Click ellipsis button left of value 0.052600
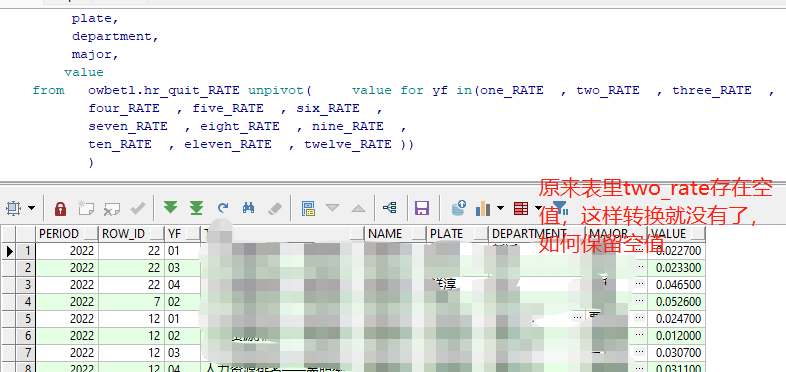The width and height of the screenshot is (786, 372). coord(639,301)
